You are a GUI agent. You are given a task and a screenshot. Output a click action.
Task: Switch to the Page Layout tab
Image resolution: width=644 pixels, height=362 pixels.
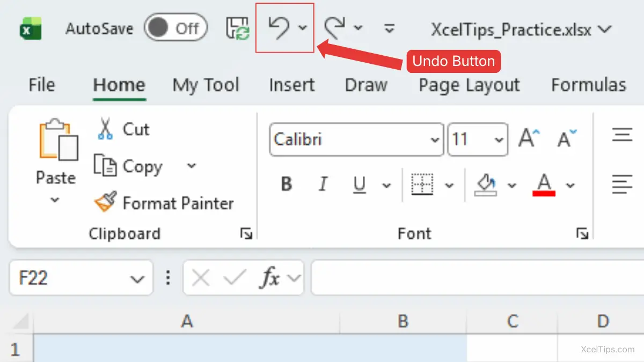(x=469, y=85)
